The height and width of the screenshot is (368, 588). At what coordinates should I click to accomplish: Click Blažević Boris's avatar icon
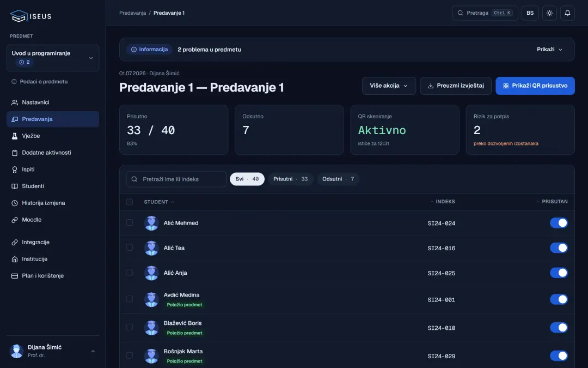pyautogui.click(x=151, y=328)
